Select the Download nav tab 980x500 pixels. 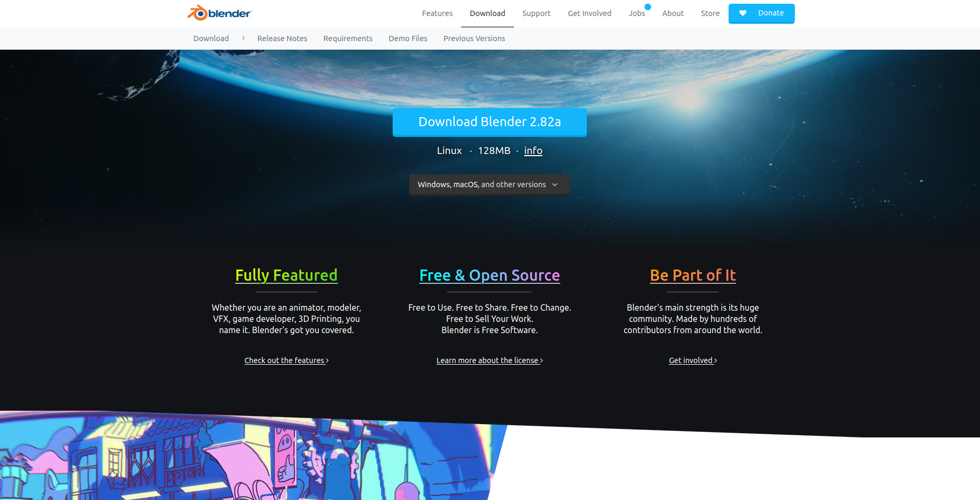click(x=487, y=13)
